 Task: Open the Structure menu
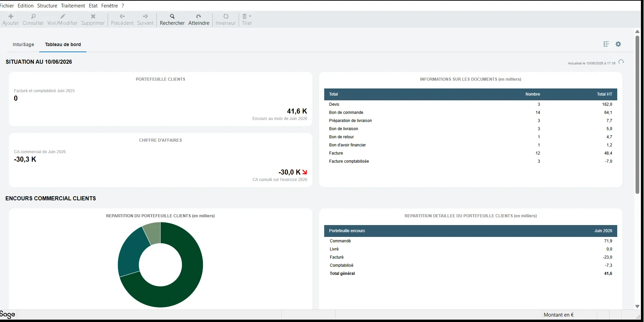pos(47,6)
